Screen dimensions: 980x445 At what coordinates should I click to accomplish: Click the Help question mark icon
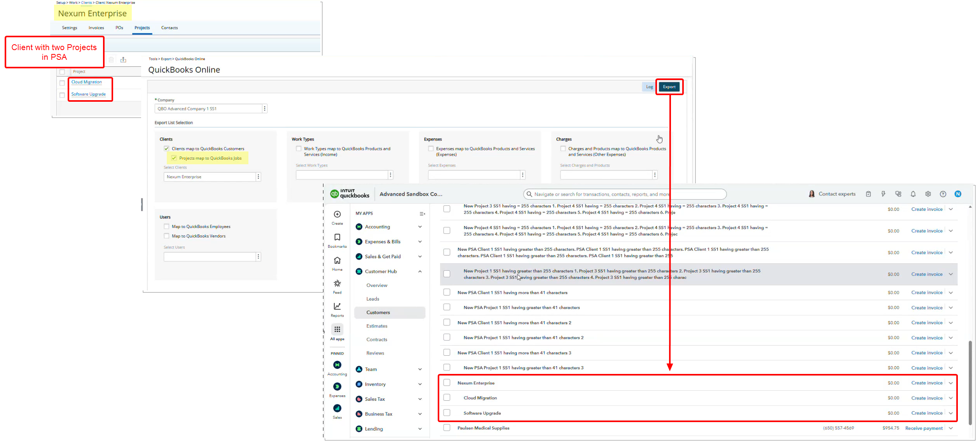click(x=943, y=194)
